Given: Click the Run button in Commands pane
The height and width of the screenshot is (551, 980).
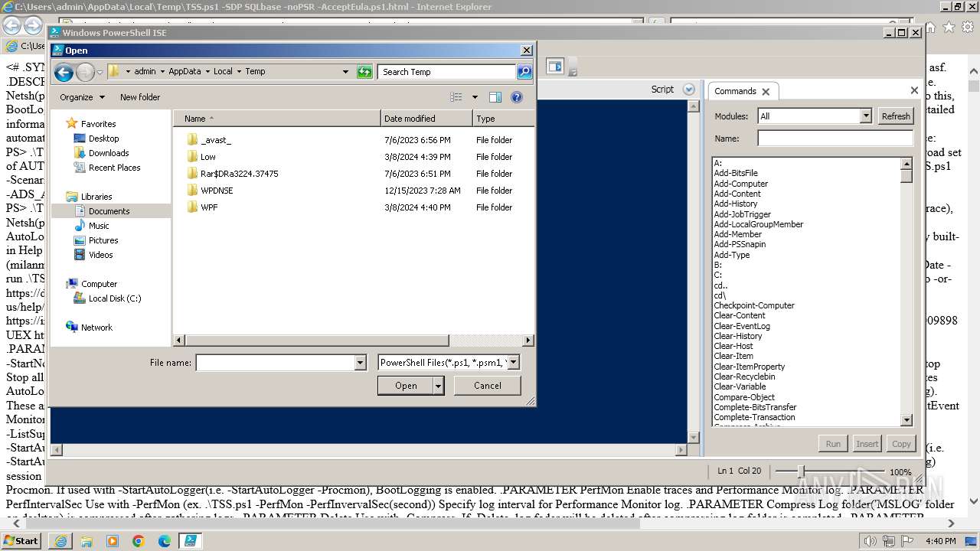Looking at the screenshot, I should tap(833, 444).
